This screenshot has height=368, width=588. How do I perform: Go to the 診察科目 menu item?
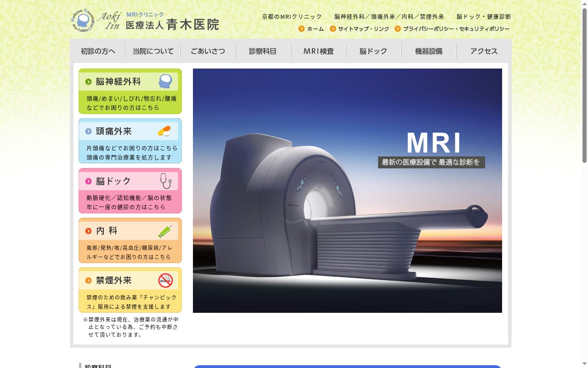[x=263, y=51]
